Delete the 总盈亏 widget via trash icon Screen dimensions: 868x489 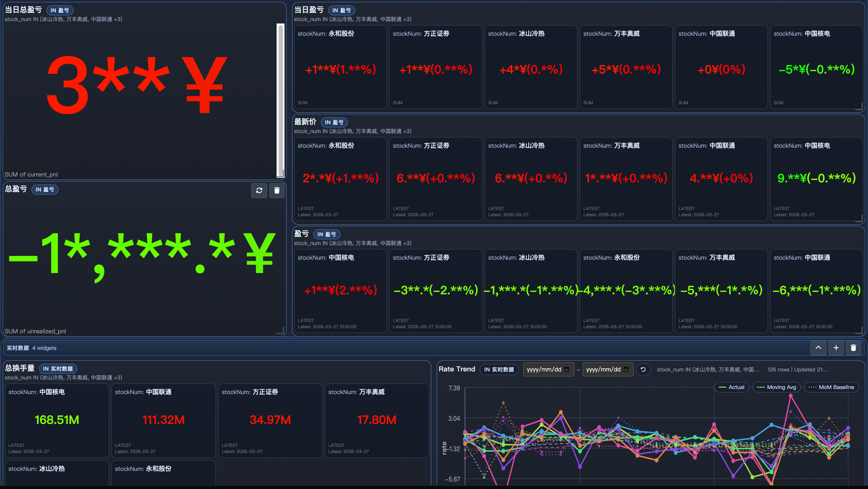(277, 191)
